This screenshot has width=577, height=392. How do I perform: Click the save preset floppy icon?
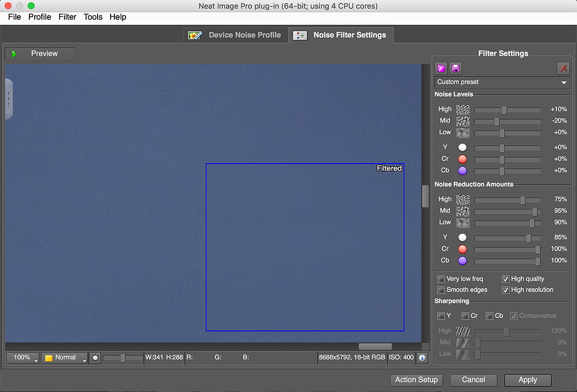click(x=455, y=68)
